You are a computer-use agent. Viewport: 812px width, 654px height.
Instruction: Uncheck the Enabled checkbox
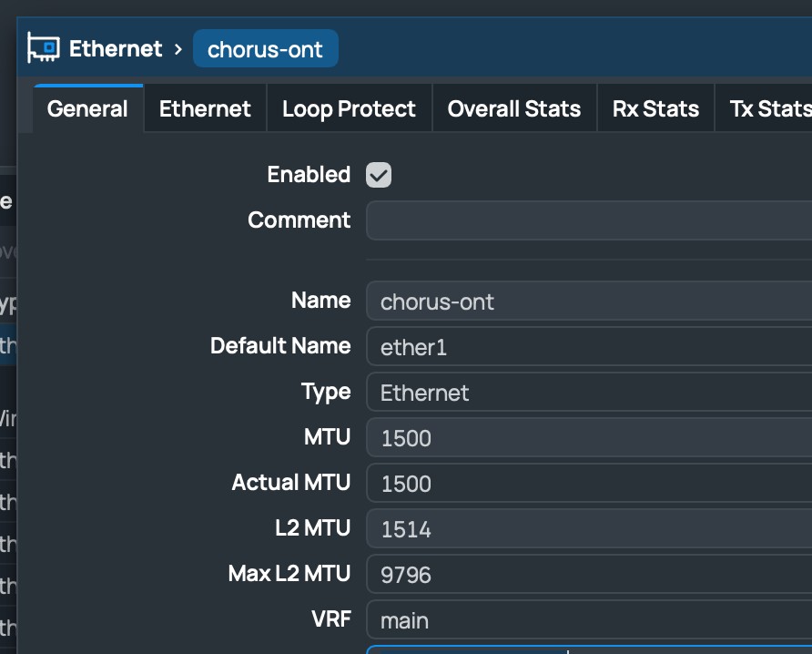[379, 175]
